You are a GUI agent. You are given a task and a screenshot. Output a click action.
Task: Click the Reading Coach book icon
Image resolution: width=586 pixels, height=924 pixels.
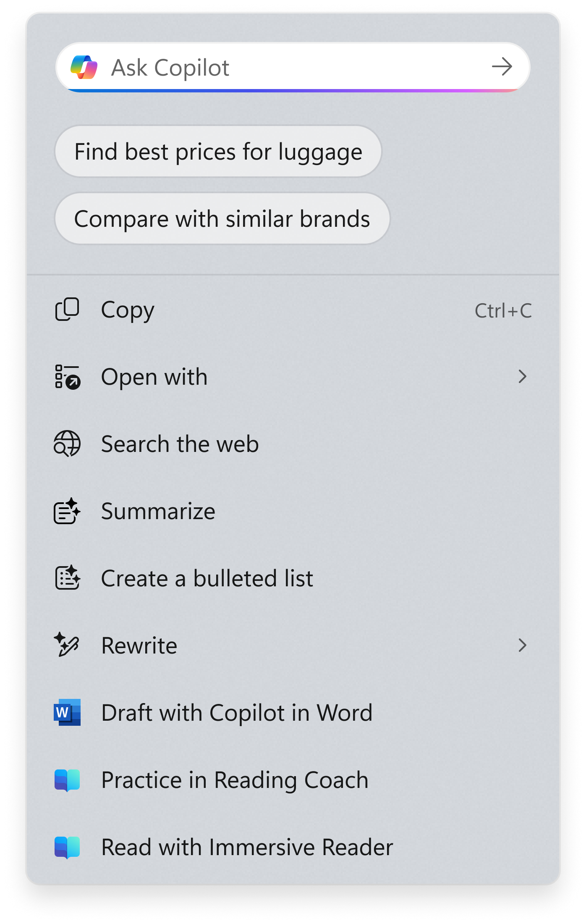(67, 780)
